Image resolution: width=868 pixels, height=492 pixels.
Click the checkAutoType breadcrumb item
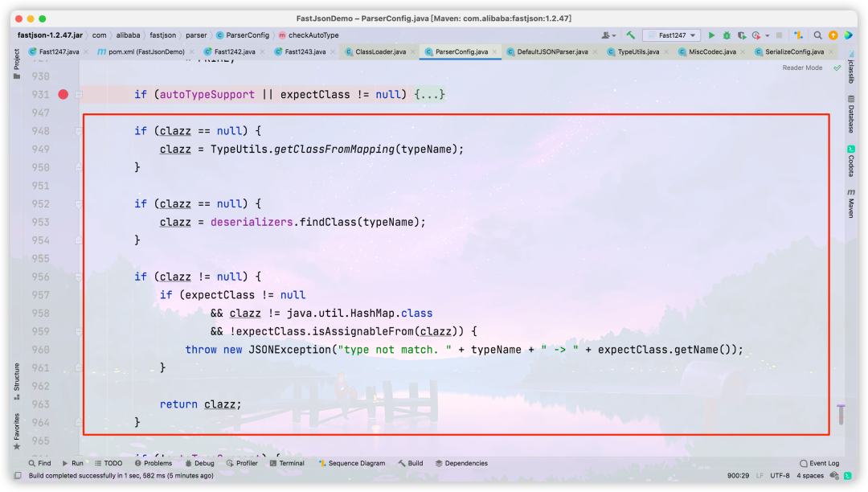tap(309, 35)
